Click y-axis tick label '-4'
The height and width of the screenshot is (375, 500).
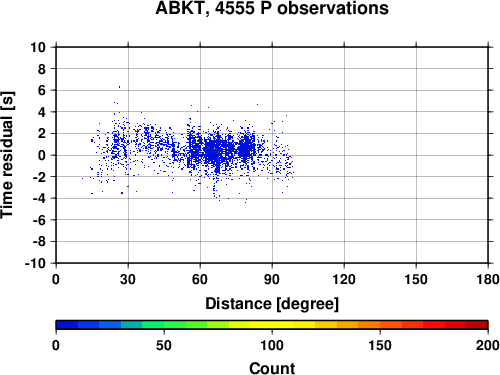point(39,198)
